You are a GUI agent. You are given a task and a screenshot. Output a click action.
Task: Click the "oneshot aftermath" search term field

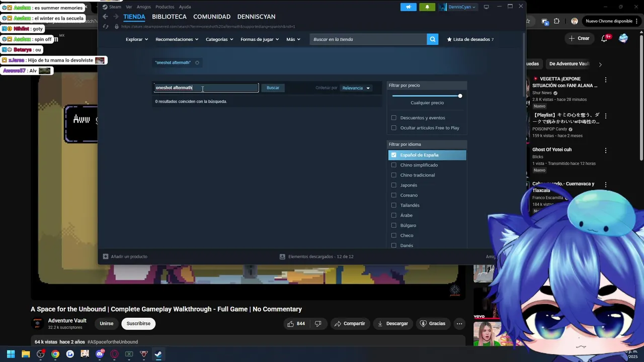[206, 88]
